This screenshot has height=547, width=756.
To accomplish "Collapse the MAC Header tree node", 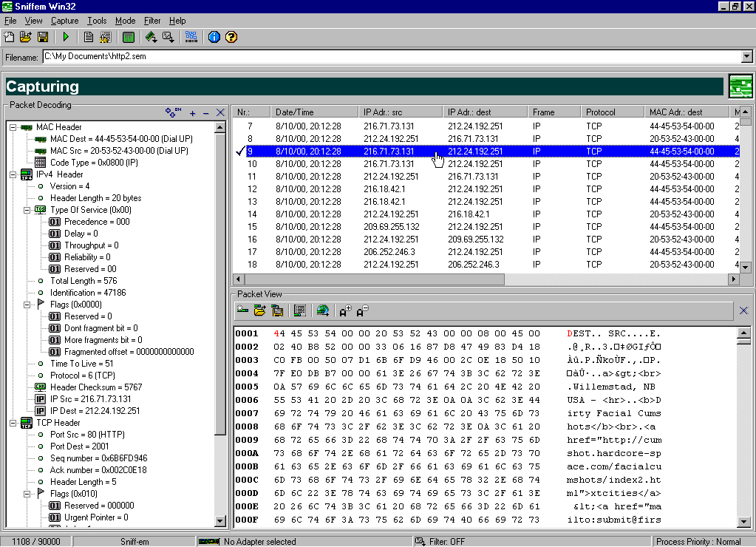I will 14,127.
